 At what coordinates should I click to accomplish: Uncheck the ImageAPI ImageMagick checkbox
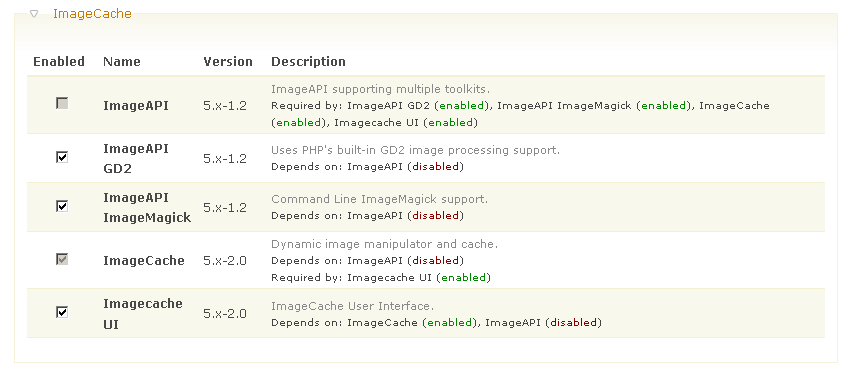coord(62,206)
